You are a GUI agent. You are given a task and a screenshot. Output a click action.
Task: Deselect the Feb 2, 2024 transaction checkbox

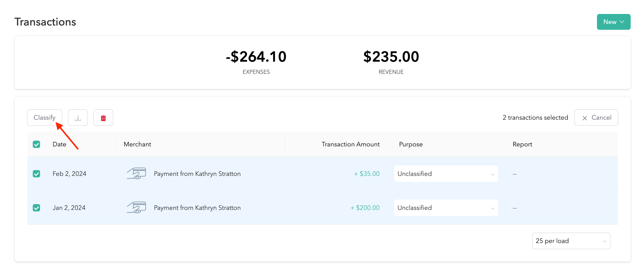click(x=36, y=174)
